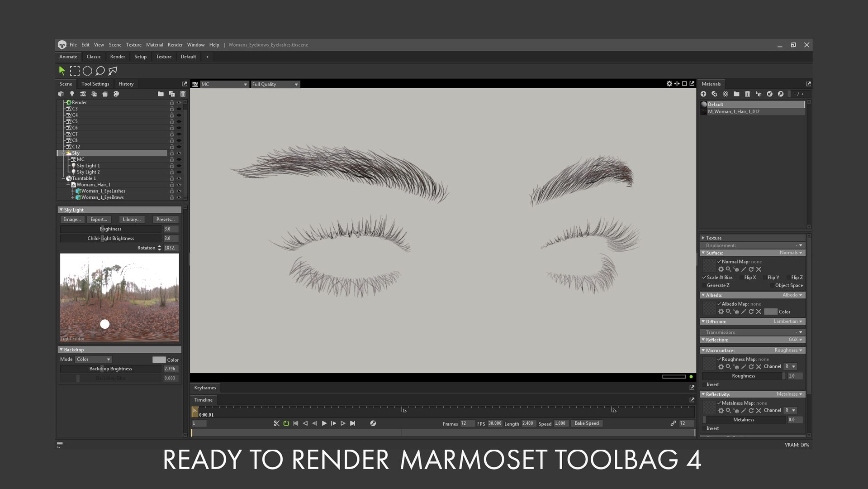Click the Bake Speed button
Viewport: 868px width, 489px height.
pos(587,423)
